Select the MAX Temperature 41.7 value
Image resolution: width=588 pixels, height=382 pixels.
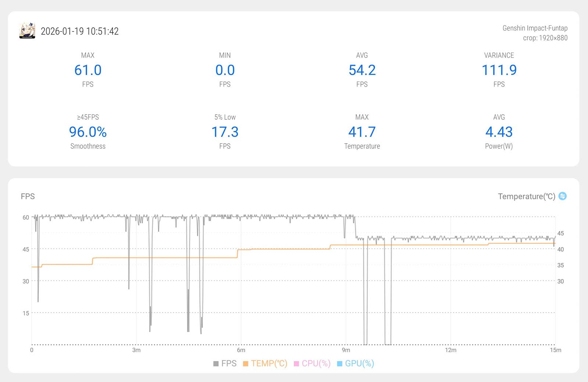(362, 132)
